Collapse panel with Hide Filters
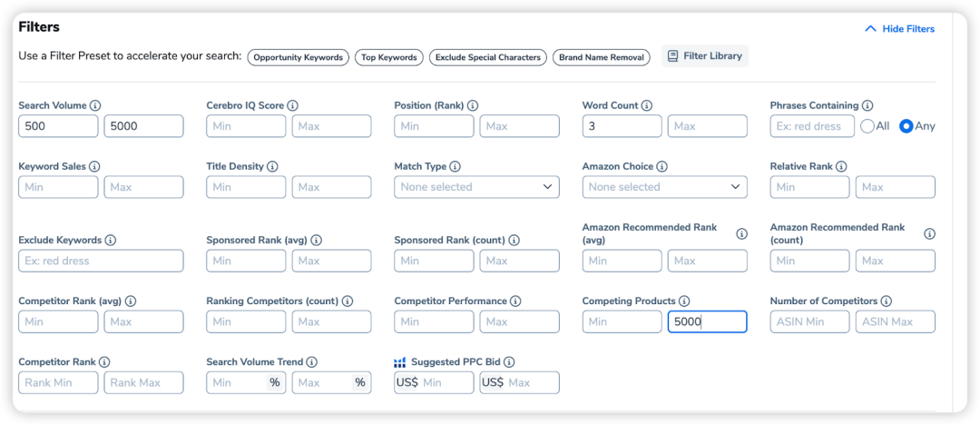This screenshot has height=425, width=980. pos(899,29)
